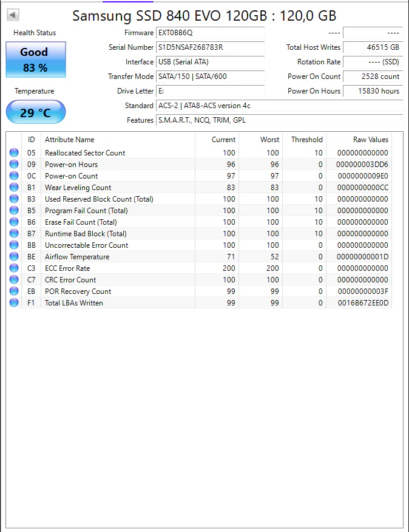The width and height of the screenshot is (409, 532).
Task: Select the CRC Error Count attribute name
Action: pyautogui.click(x=70, y=280)
